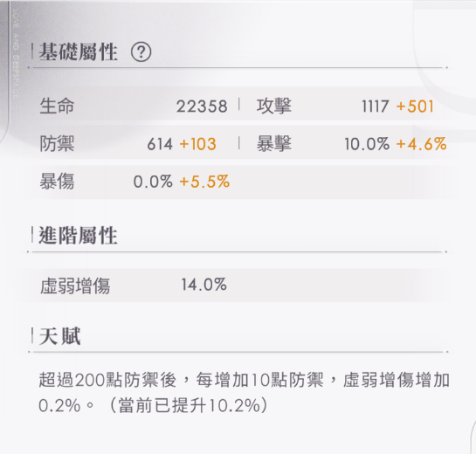Select the 暴擊 stat label

point(274,144)
